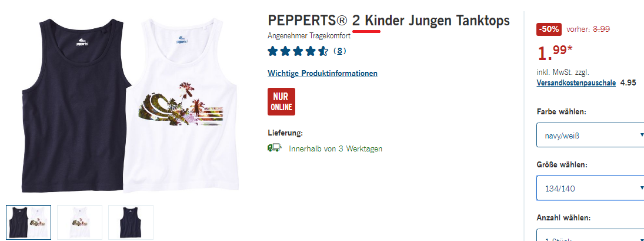Open the review count (8) link
Image resolution: width=644 pixels, height=241 pixels.
340,51
